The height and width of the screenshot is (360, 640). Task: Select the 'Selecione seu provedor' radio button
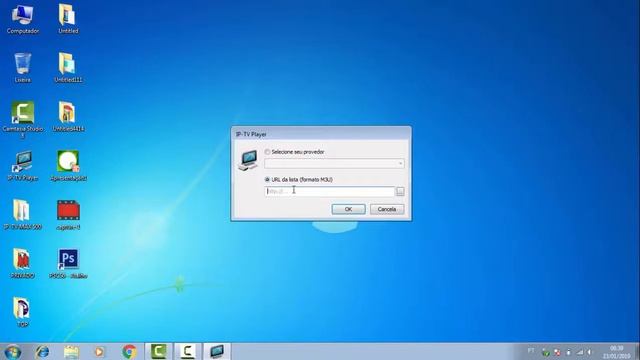point(267,152)
